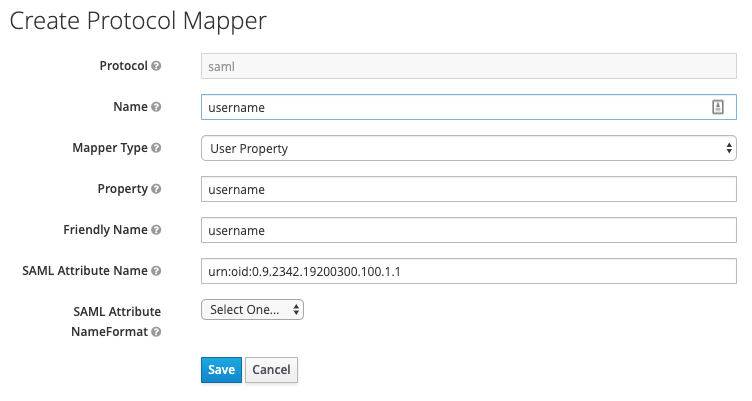Click the arrows on the Mapper Type dropdown

point(728,148)
